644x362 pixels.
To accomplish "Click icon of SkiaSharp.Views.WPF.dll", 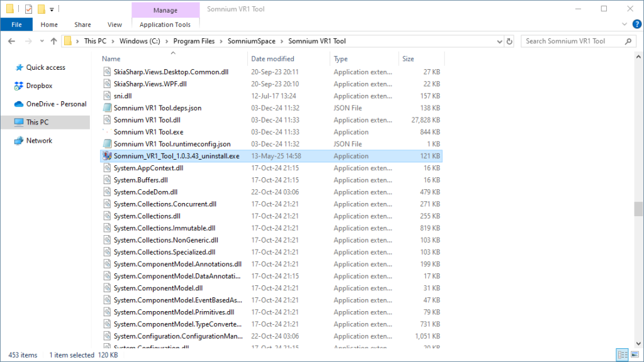I will 107,84.
